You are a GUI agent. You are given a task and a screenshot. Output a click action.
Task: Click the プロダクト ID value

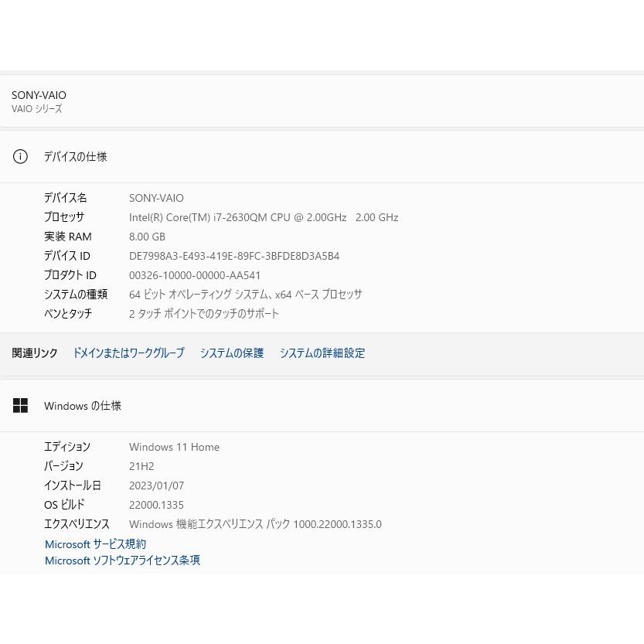[x=195, y=275]
